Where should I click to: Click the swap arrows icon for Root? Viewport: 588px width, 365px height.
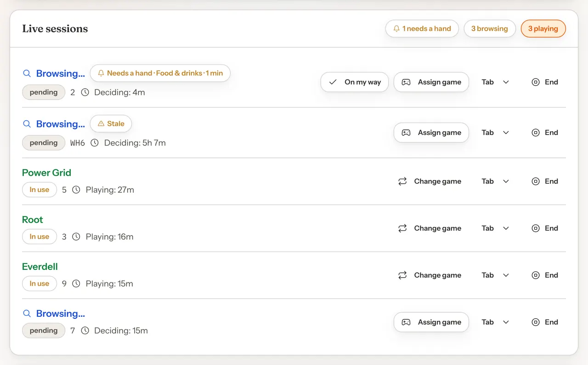coord(402,228)
